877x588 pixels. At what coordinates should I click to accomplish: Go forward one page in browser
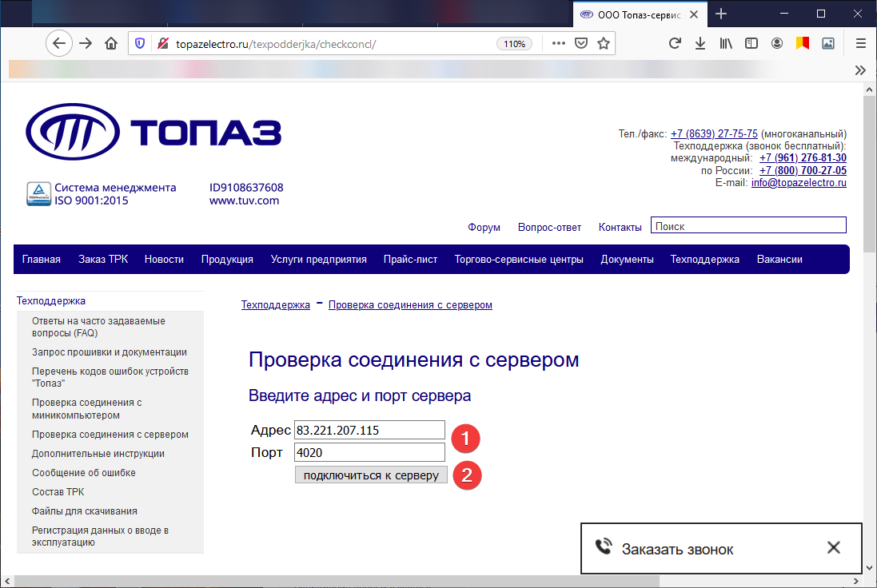point(86,44)
